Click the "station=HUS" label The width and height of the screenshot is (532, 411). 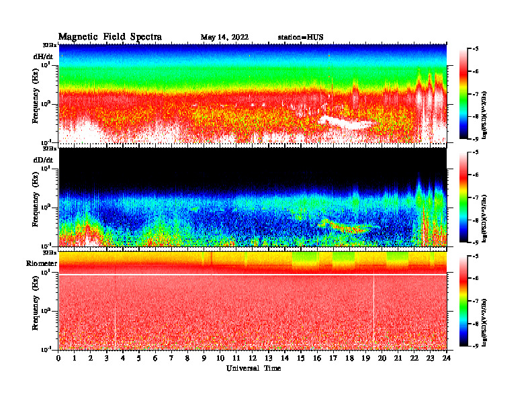(x=301, y=38)
